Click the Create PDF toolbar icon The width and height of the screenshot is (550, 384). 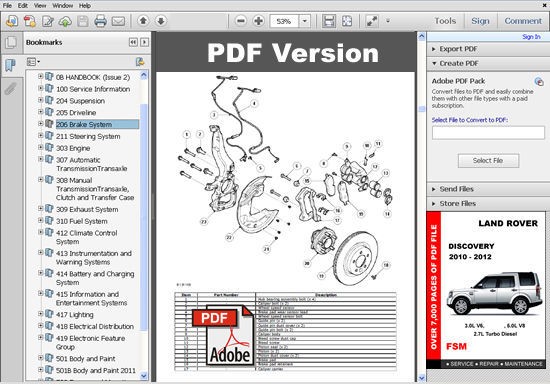coord(12,21)
